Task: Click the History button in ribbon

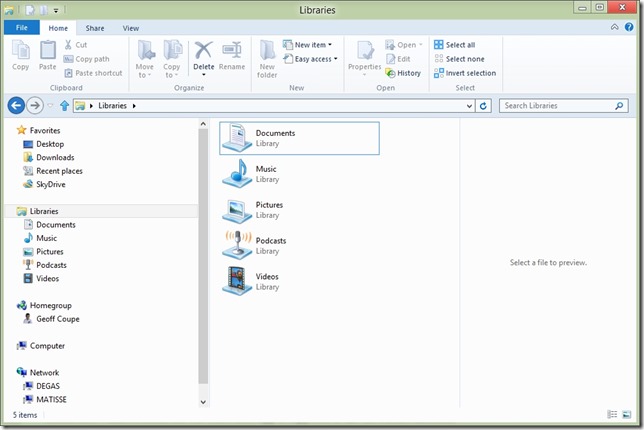Action: (x=403, y=73)
